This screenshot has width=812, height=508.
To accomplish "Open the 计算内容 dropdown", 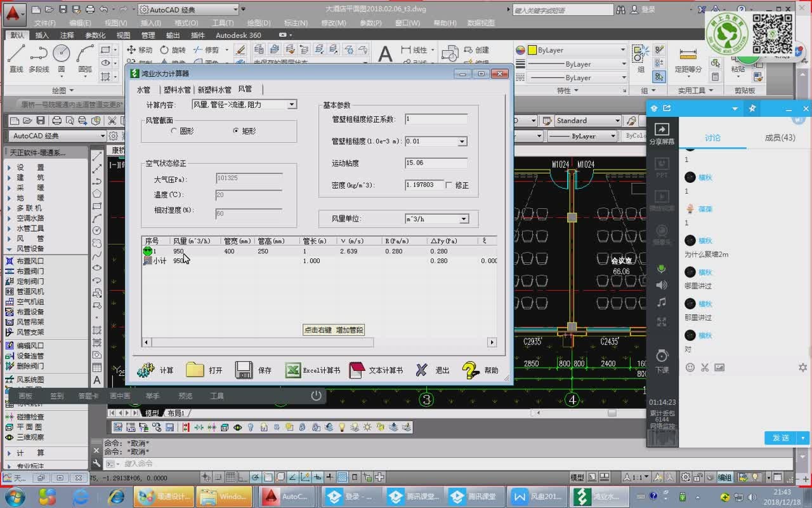I will click(292, 104).
